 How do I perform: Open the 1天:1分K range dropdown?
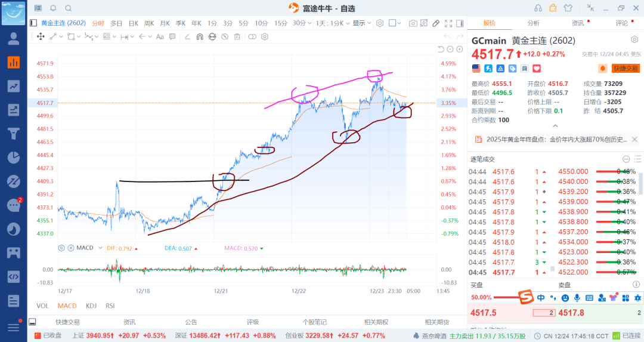pos(333,23)
